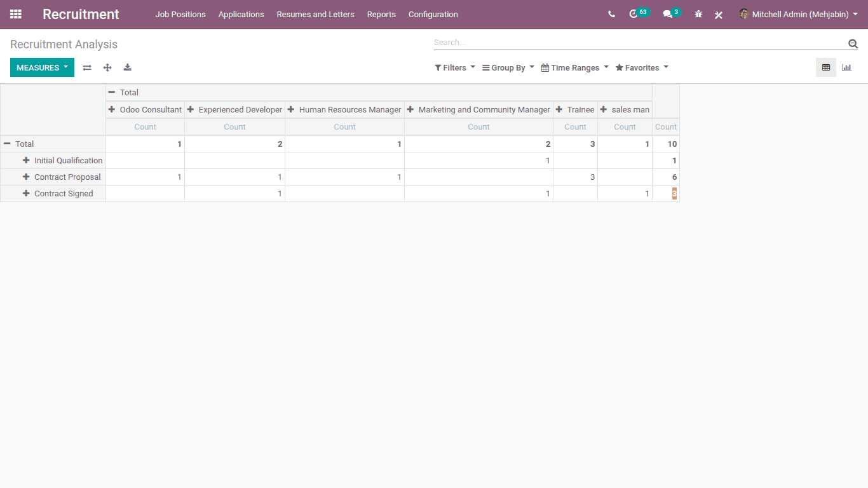
Task: Open the Filters dropdown
Action: pyautogui.click(x=455, y=68)
